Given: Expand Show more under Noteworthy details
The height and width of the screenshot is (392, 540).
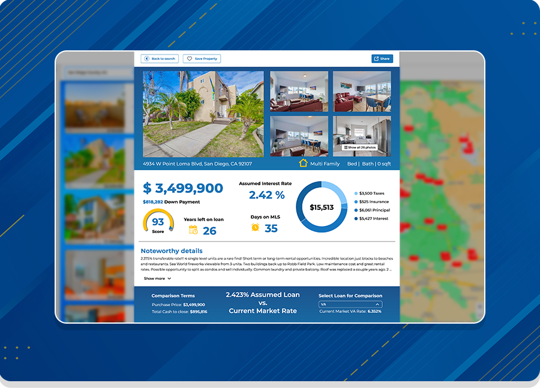Looking at the screenshot, I should click(x=157, y=279).
